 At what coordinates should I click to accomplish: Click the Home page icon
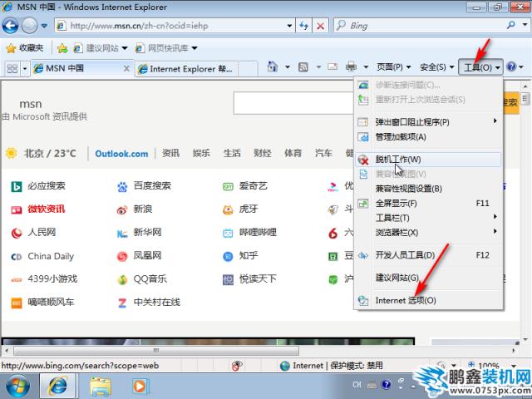tap(273, 66)
